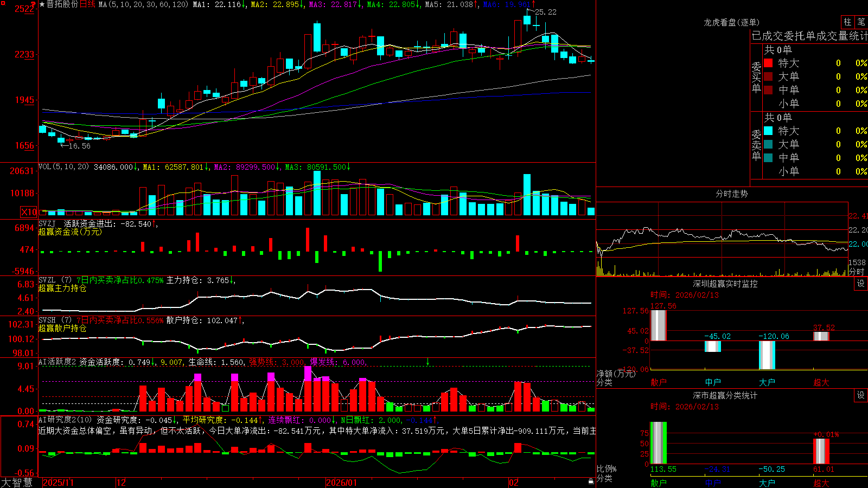
Task: Click the 超赢资金流(万元) label
Action: pos(70,232)
